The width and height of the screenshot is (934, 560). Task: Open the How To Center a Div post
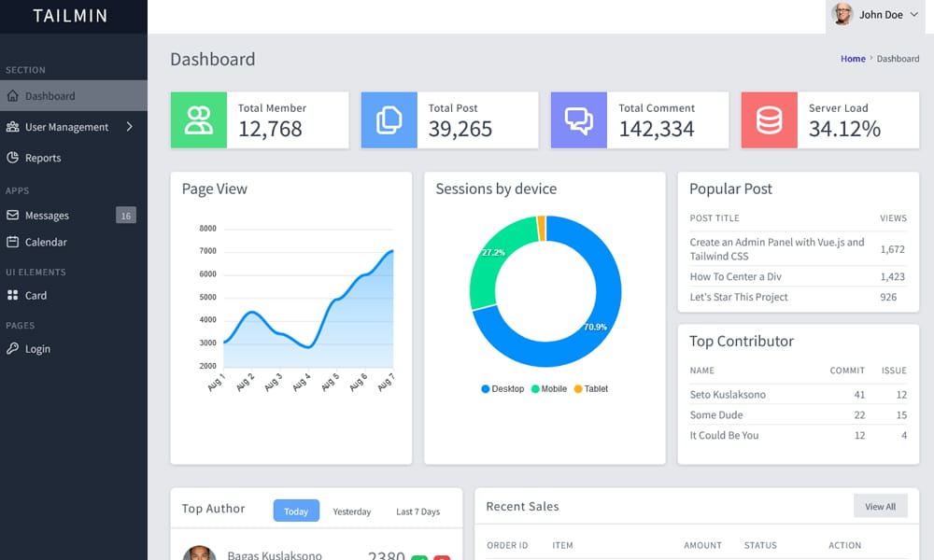coord(735,276)
